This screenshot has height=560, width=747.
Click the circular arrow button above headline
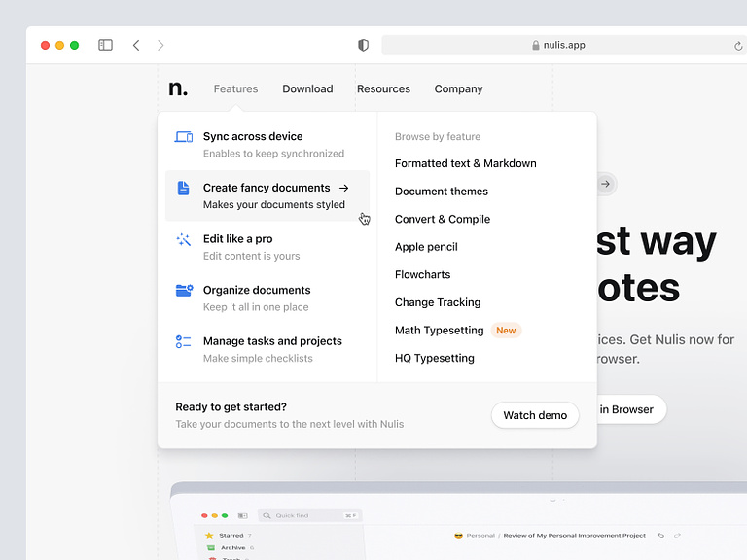[605, 184]
